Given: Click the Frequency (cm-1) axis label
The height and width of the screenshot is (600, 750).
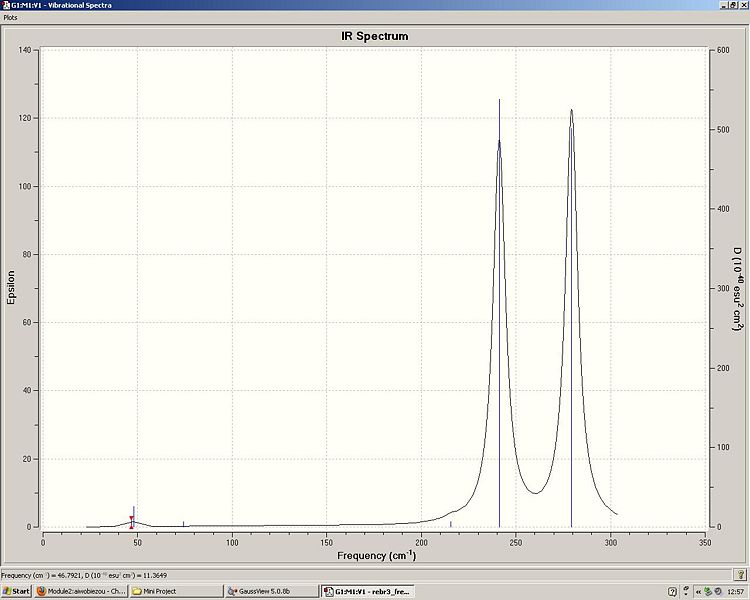Looking at the screenshot, I should tap(376, 556).
